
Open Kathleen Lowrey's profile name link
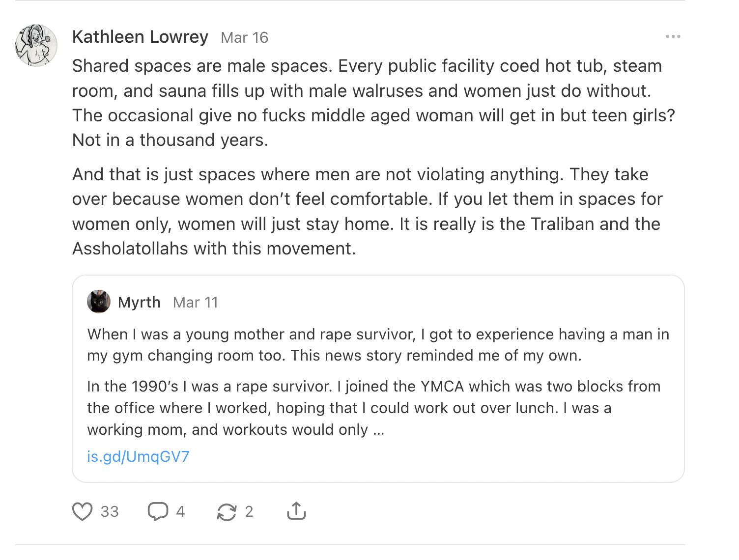[x=140, y=37]
